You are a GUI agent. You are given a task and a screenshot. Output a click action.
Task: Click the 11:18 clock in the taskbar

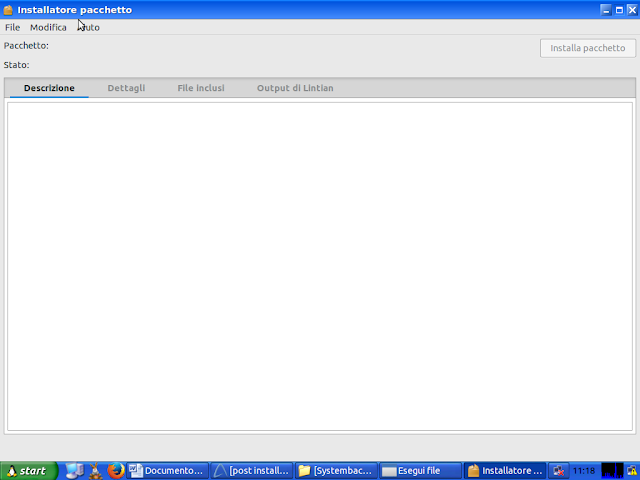tap(584, 471)
